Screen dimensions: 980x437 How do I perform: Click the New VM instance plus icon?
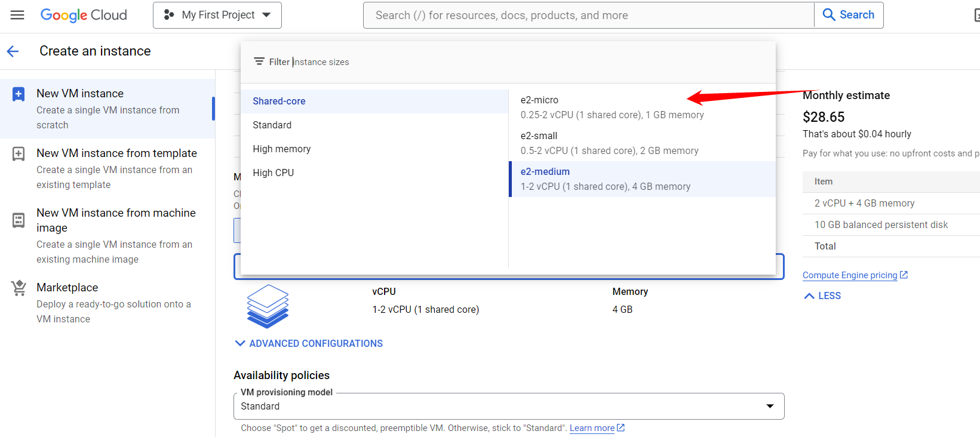click(19, 94)
